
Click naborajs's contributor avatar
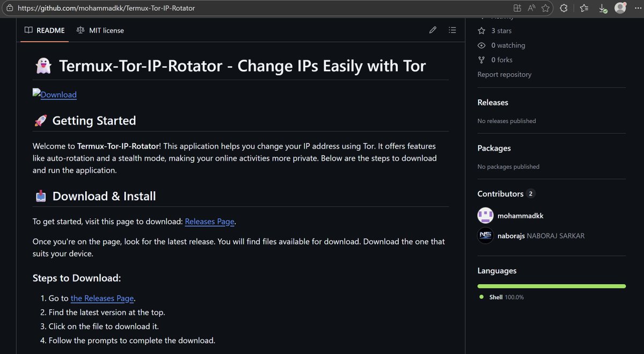tap(485, 235)
